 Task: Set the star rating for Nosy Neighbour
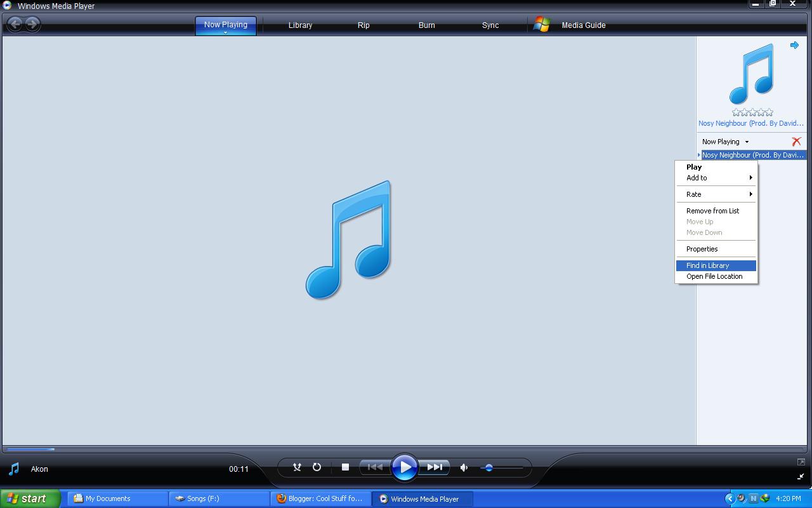(752, 112)
